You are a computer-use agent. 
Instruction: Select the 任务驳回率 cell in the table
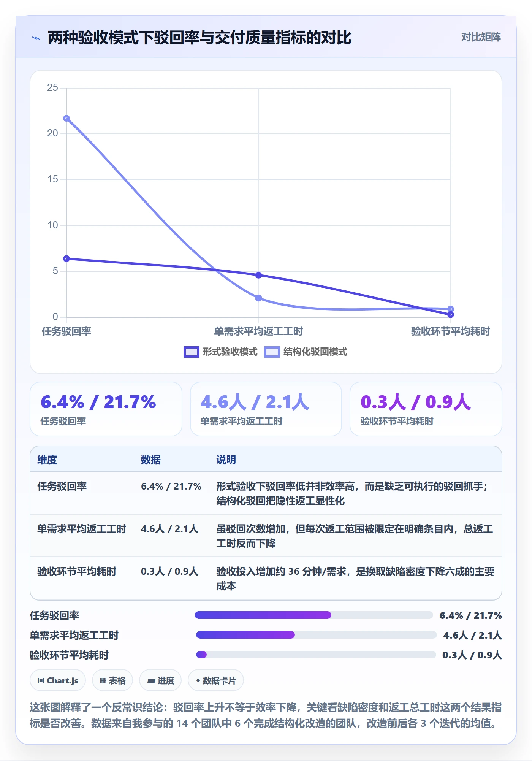pos(62,487)
